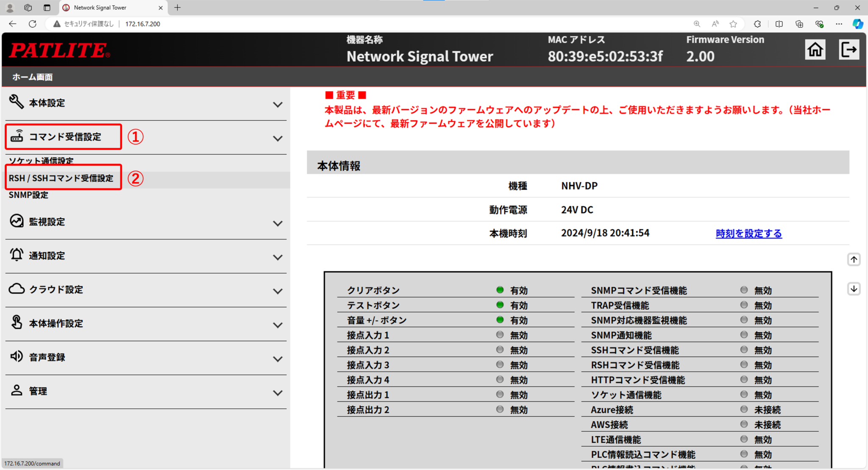Expand the 本体設定 section
This screenshot has width=868, height=470.
coord(278,104)
